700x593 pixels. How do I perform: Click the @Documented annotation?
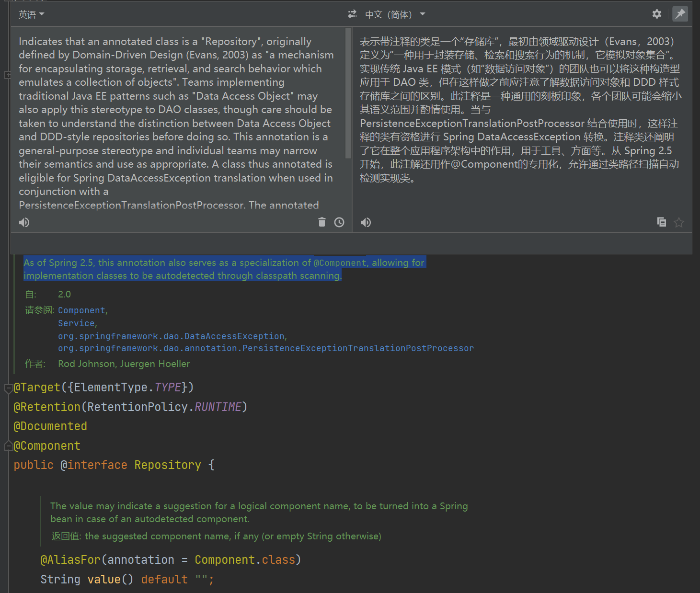50,426
